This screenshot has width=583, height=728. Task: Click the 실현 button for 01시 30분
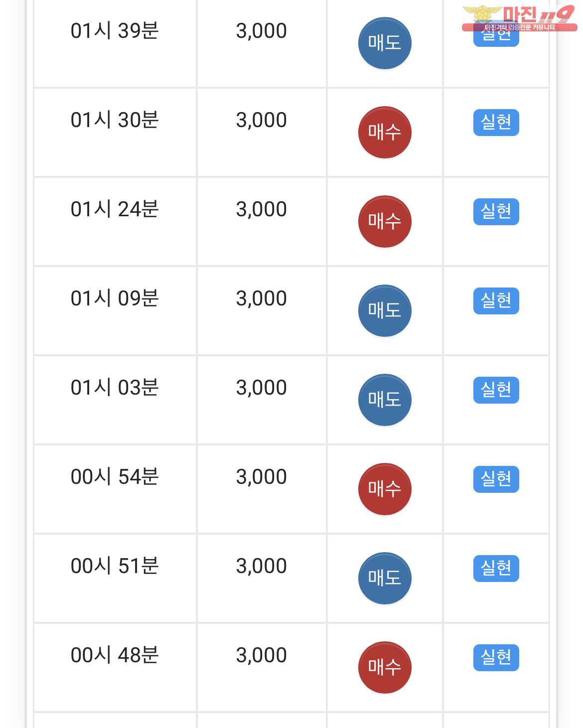(496, 123)
